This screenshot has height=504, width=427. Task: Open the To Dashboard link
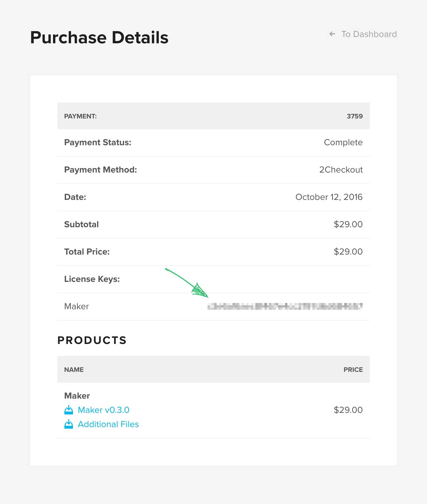pos(369,34)
